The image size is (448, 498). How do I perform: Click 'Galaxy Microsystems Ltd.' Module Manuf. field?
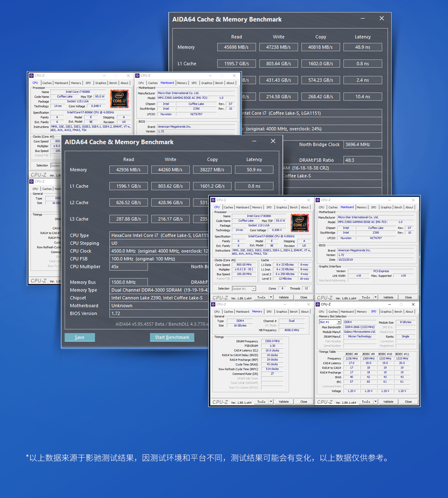tap(360, 332)
